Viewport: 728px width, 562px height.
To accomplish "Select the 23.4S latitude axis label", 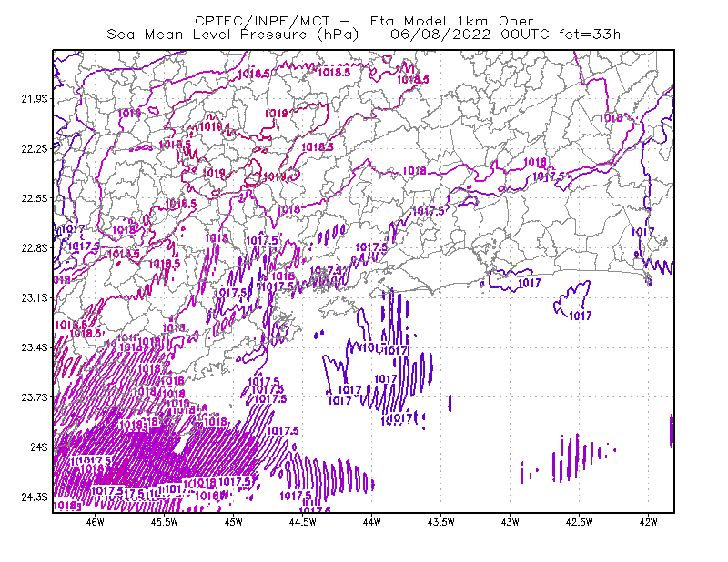I will tap(35, 347).
